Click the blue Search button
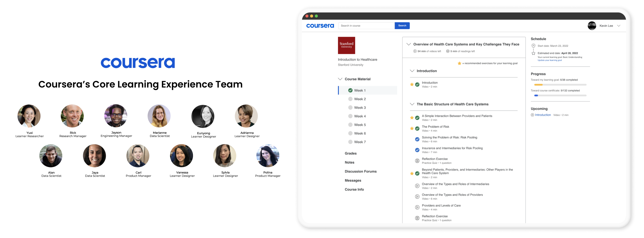This screenshot has height=238, width=644. (402, 26)
